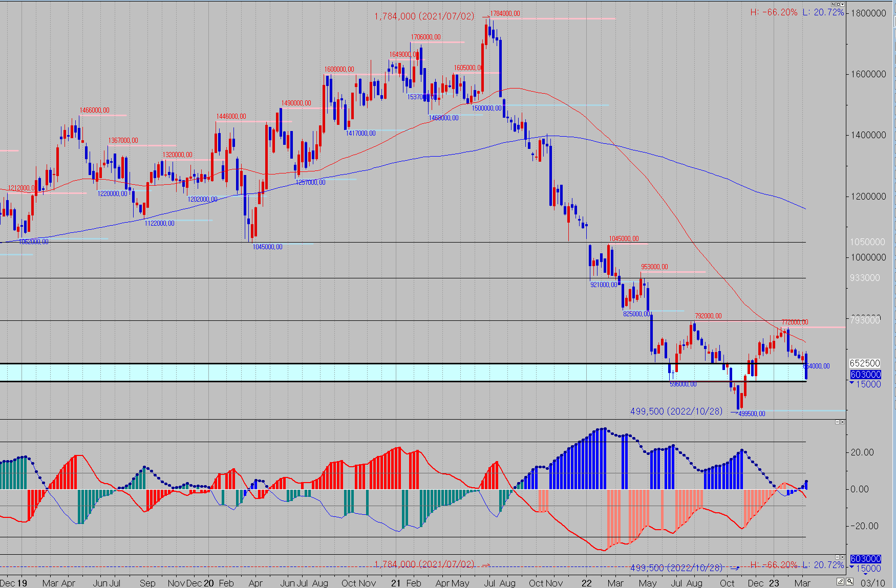Click the 1320000,00 swing high label
This screenshot has height=588, width=896.
pyautogui.click(x=178, y=155)
